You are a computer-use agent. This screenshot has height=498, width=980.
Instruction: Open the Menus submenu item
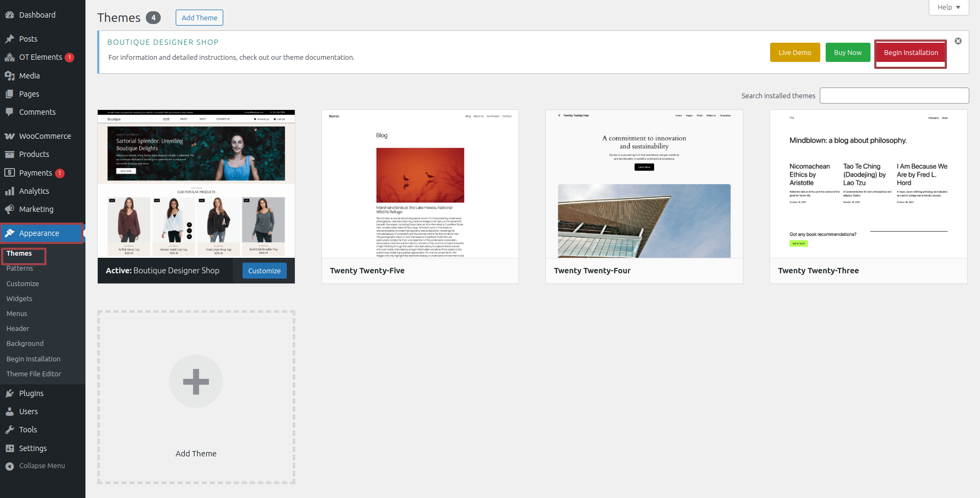(x=17, y=314)
